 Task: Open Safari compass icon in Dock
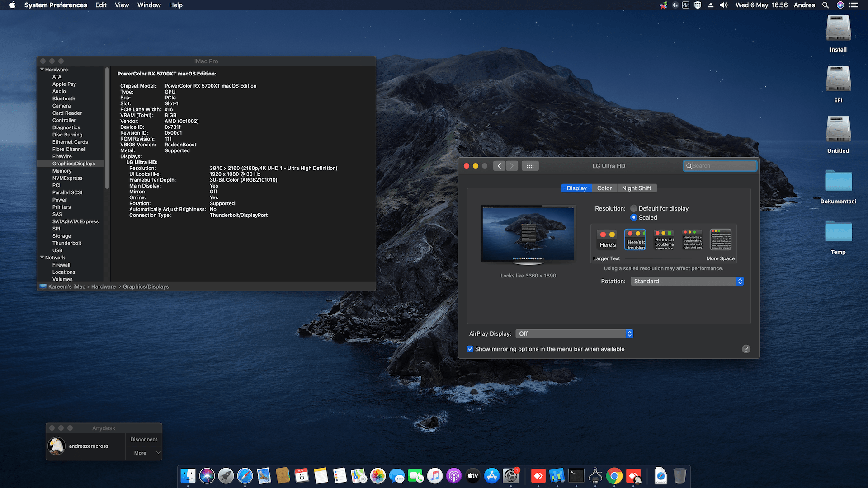(245, 476)
